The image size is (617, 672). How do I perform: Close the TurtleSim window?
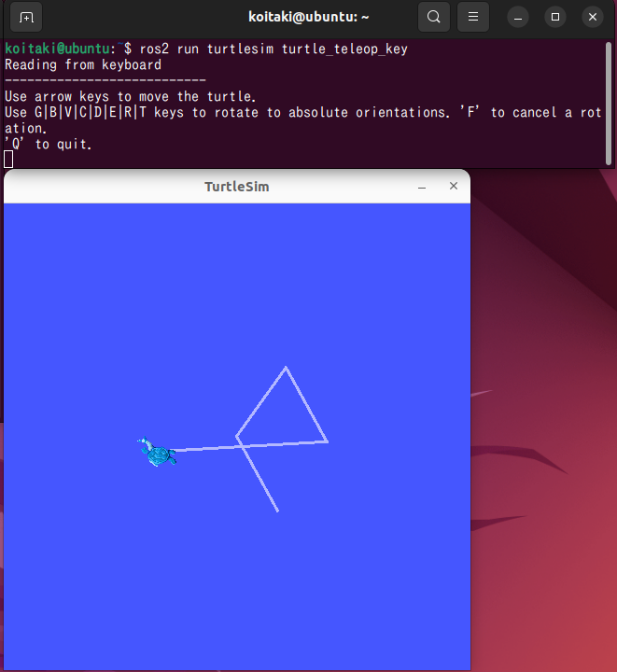(x=454, y=186)
